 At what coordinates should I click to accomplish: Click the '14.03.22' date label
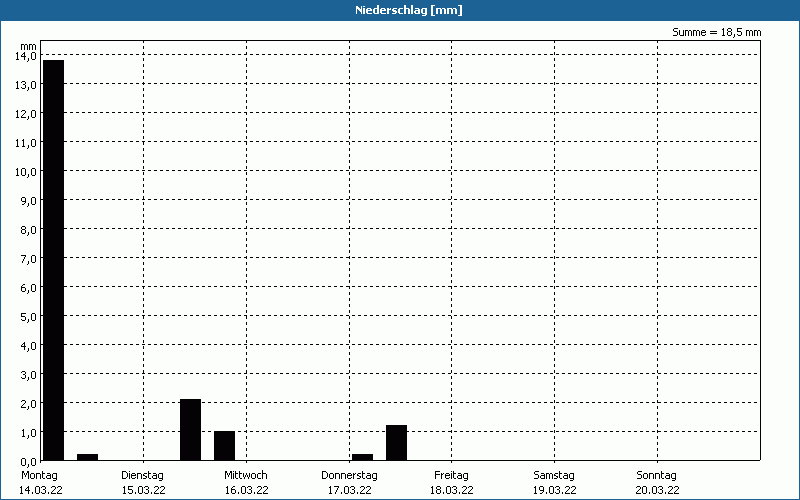pyautogui.click(x=41, y=490)
